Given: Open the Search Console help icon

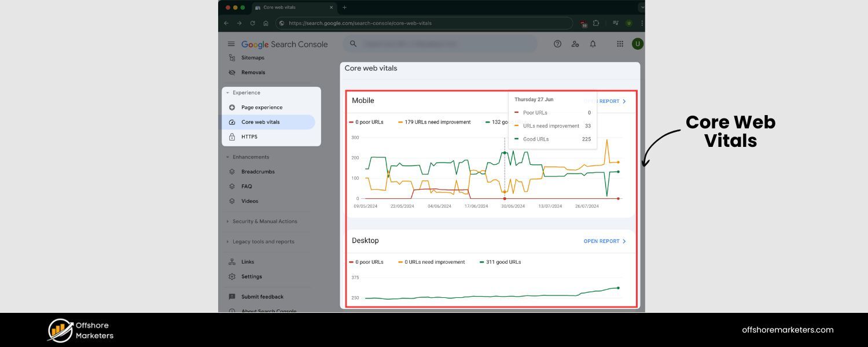Looking at the screenshot, I should click(557, 43).
